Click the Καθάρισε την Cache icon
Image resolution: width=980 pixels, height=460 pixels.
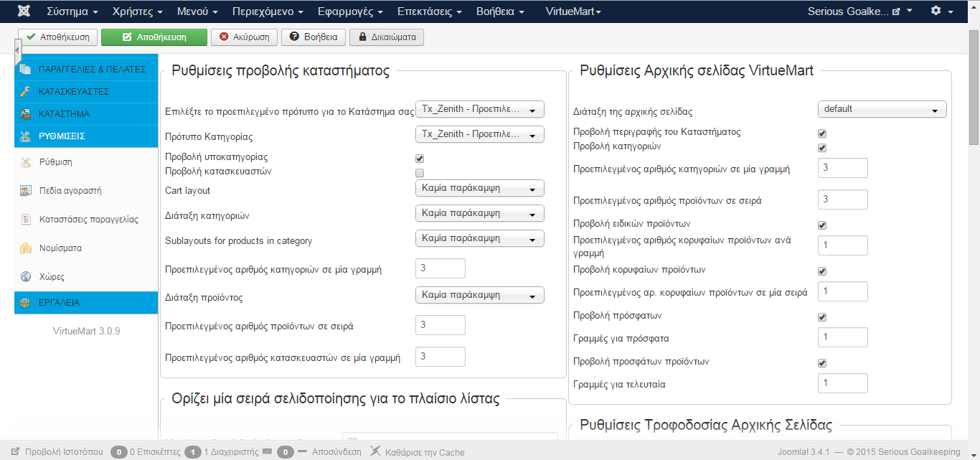click(x=375, y=452)
